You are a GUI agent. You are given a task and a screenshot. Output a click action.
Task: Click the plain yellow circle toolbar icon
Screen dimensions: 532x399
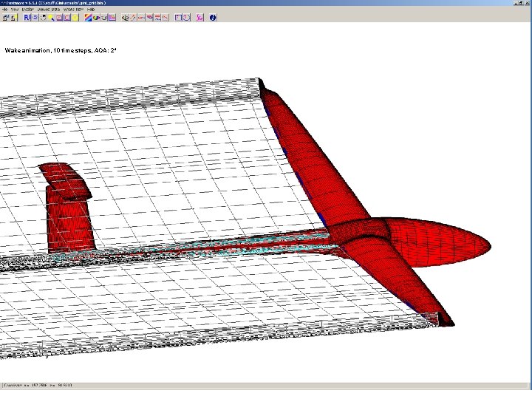(x=75, y=17)
